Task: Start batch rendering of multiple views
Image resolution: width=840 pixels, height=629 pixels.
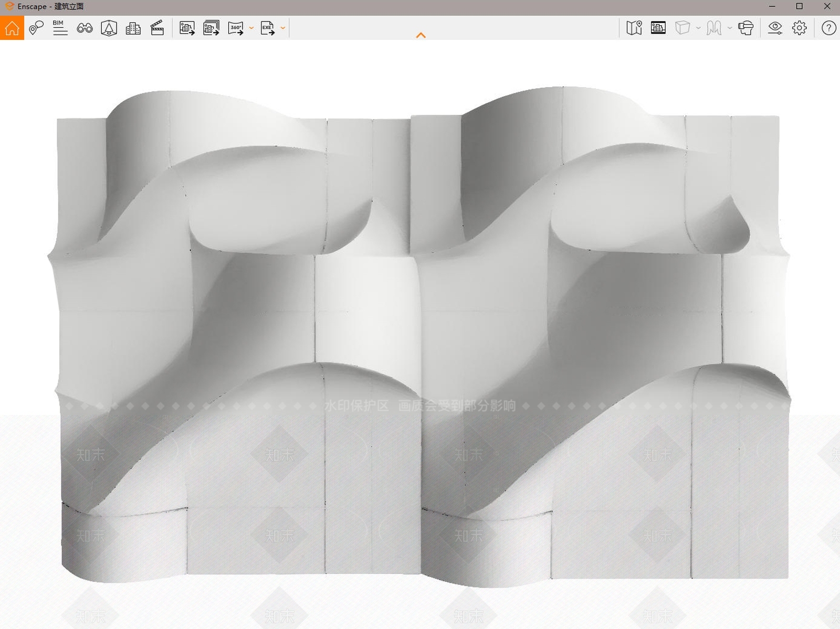Action: coord(211,28)
